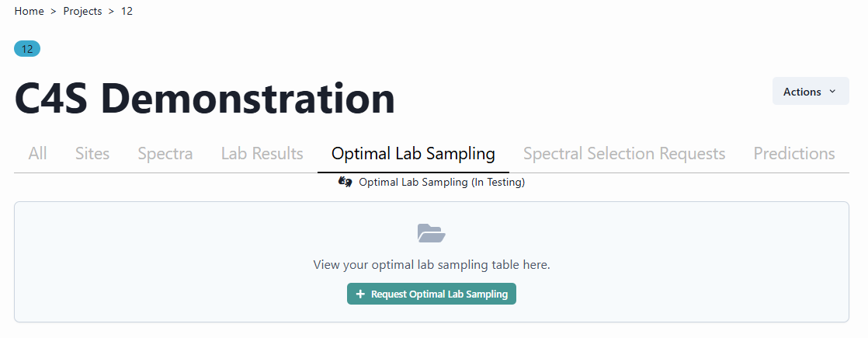The height and width of the screenshot is (338, 868).
Task: Open the Sites tab
Action: point(92,154)
